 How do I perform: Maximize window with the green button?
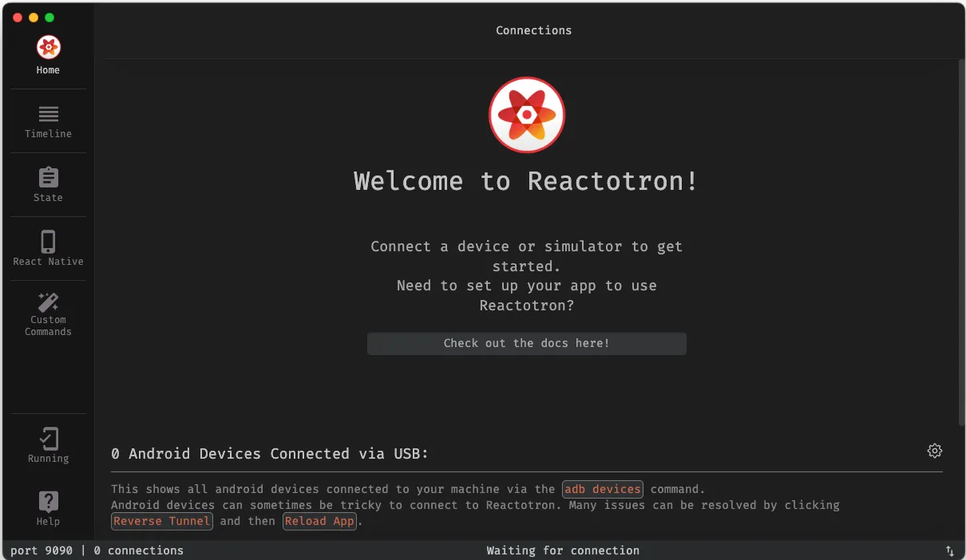pos(49,18)
